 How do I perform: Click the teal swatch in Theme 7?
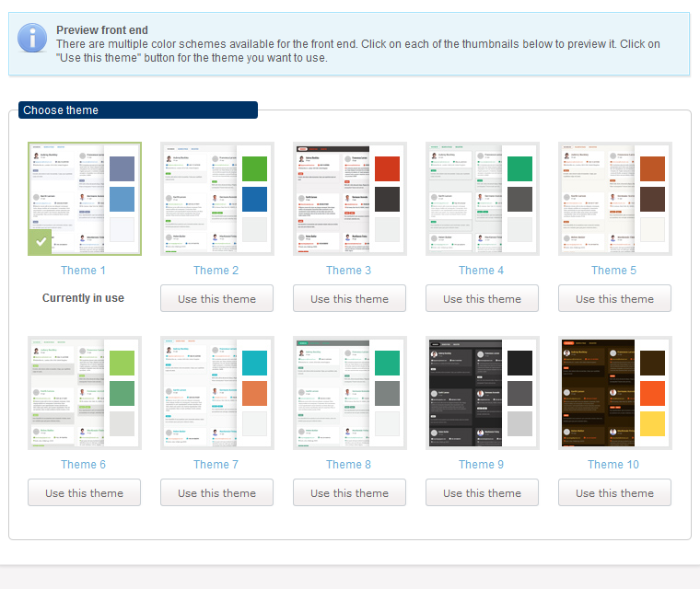pyautogui.click(x=254, y=363)
